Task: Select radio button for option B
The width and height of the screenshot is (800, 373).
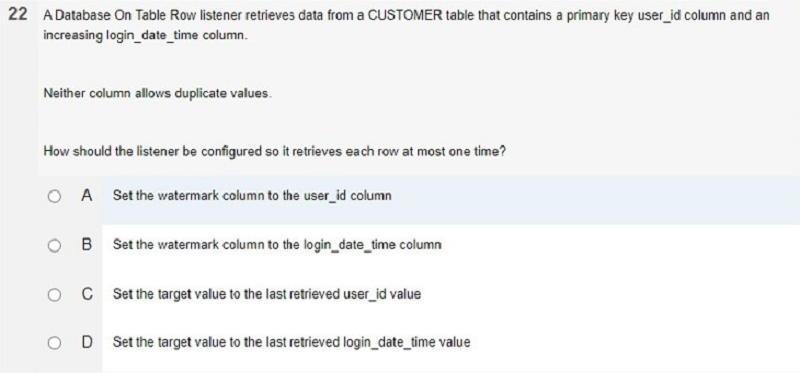Action: tap(55, 245)
